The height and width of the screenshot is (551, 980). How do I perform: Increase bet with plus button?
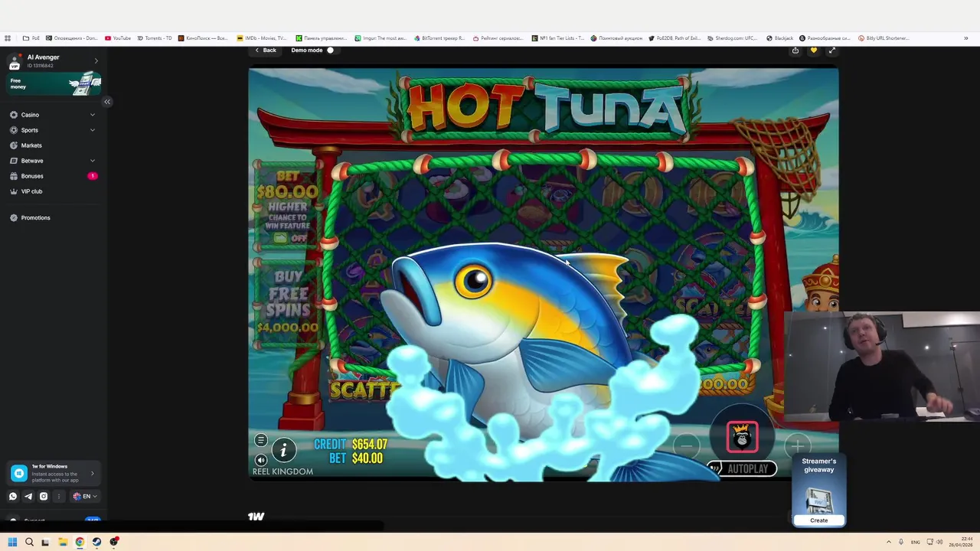point(797,445)
